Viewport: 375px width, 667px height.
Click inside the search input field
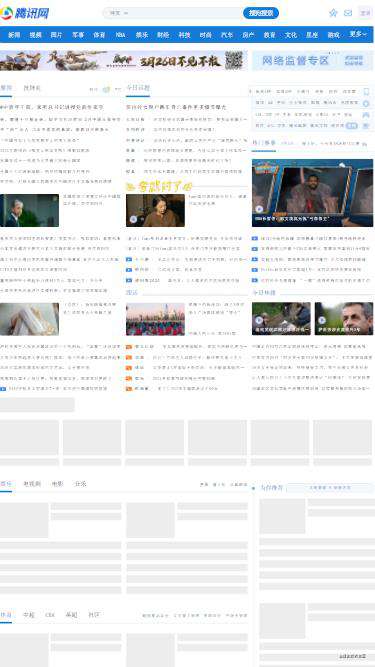185,13
